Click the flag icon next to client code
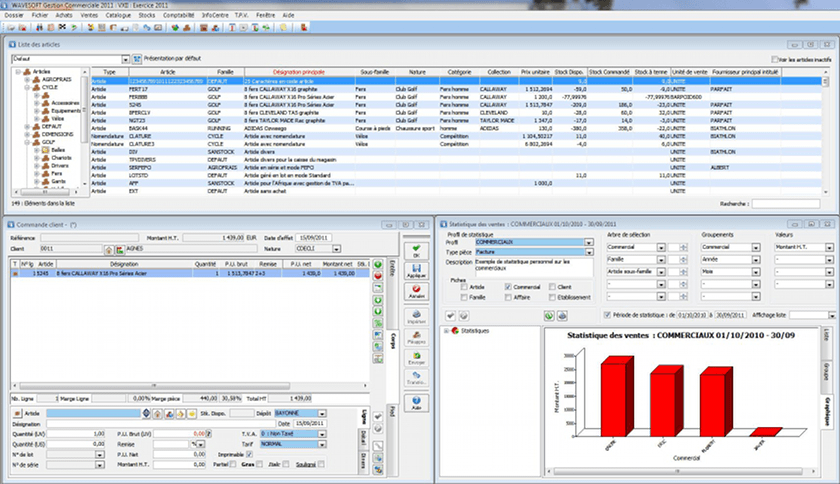Viewport: 840px width, 484px height. click(x=119, y=250)
